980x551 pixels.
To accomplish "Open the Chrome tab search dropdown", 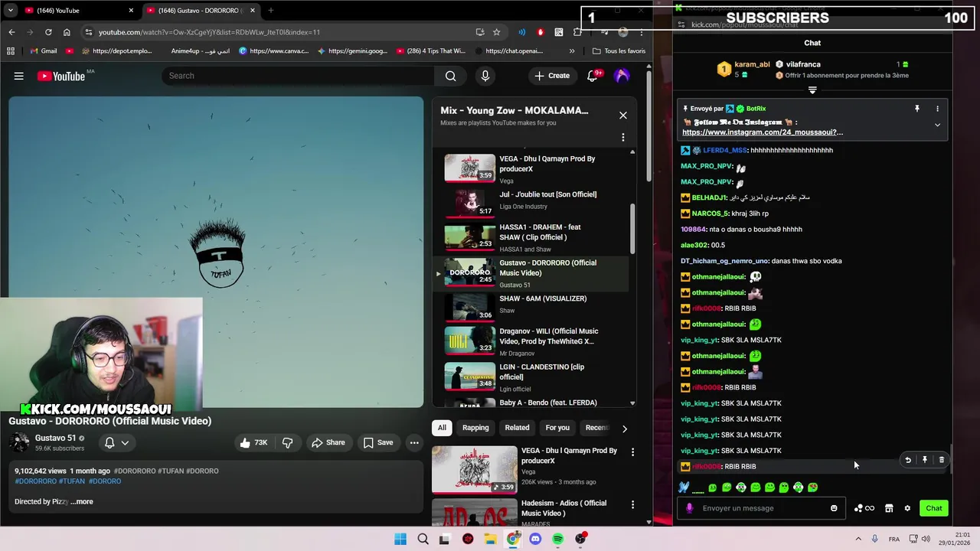I will pos(10,11).
